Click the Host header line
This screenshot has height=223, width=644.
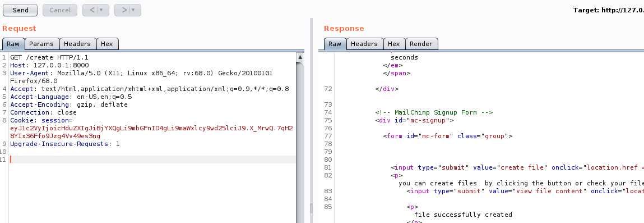(x=49, y=65)
